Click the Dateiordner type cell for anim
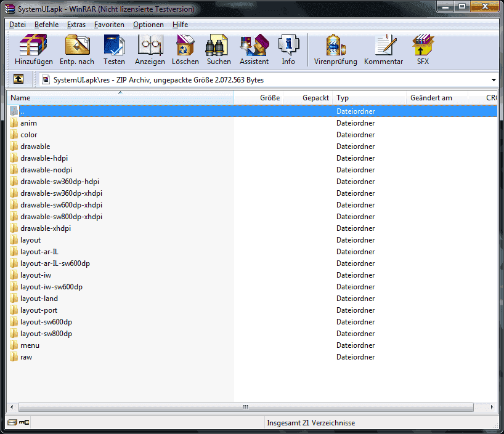 (x=356, y=123)
